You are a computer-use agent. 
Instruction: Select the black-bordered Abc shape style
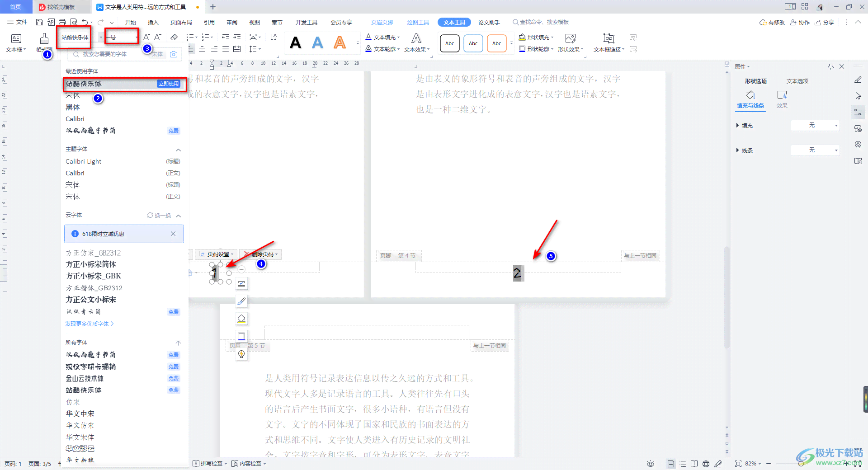450,43
